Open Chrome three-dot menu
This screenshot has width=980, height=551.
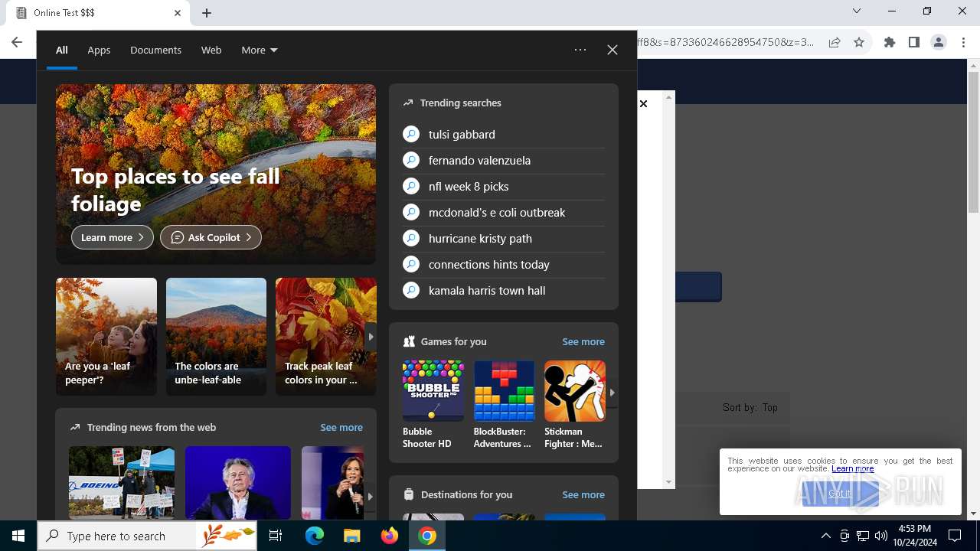tap(963, 42)
